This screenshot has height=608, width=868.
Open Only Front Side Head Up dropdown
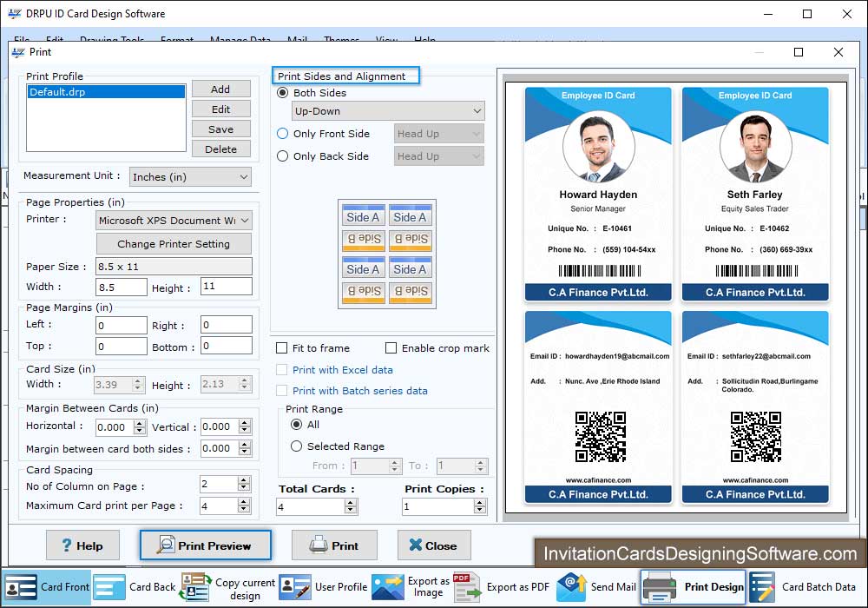[x=439, y=134]
